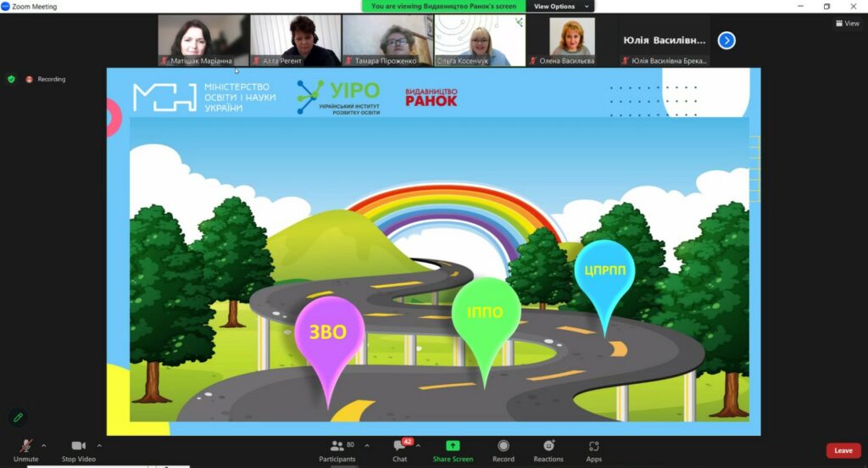Click the green Share Screen icon
Screen dimensions: 868x468
pos(453,446)
